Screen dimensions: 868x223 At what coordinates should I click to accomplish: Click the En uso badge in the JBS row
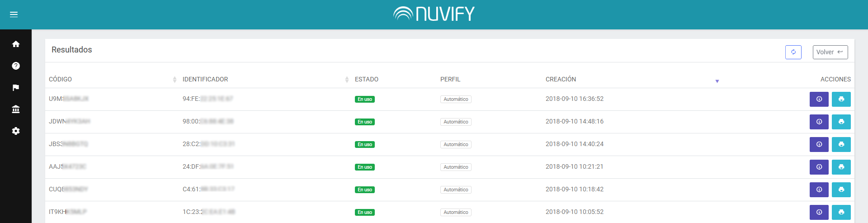(x=365, y=144)
